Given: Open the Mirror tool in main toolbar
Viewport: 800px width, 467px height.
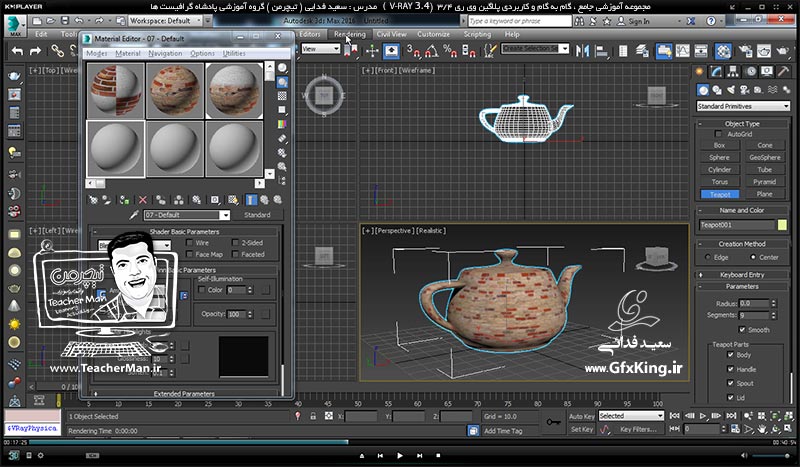Looking at the screenshot, I should point(582,51).
